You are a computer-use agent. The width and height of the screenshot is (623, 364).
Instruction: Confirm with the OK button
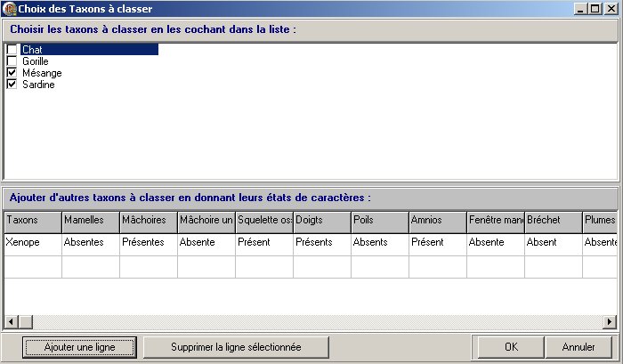[x=510, y=346]
